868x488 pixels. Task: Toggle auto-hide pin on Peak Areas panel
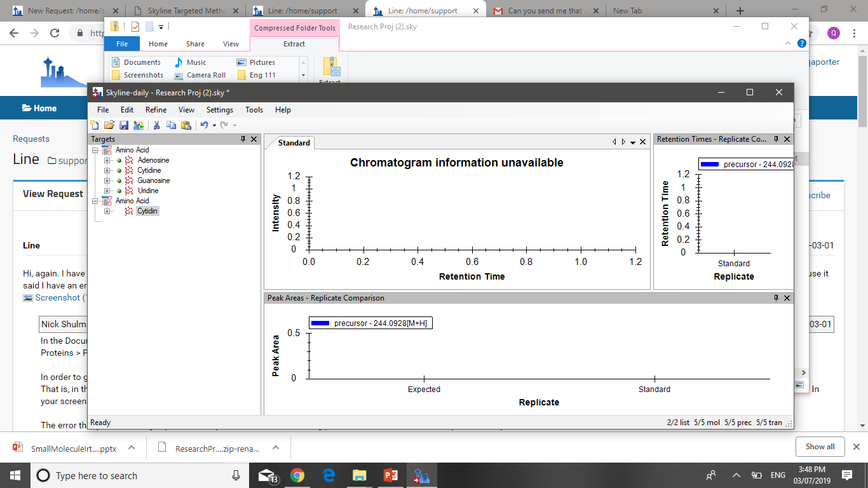tap(776, 298)
